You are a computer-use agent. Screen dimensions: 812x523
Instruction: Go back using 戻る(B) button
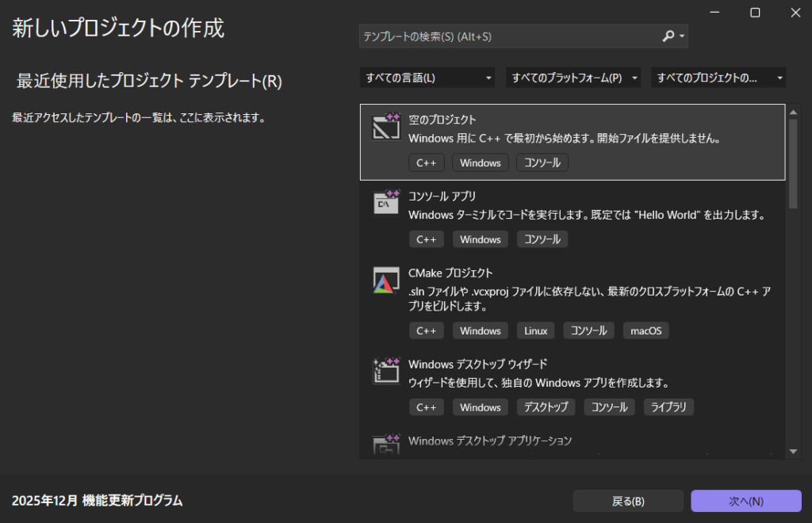[x=628, y=501]
